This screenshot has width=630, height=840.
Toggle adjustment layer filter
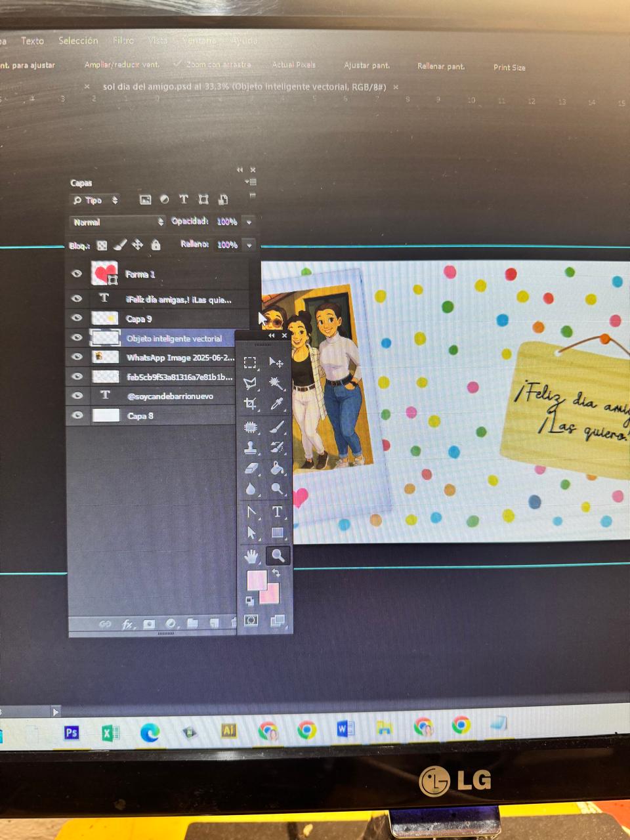[164, 199]
